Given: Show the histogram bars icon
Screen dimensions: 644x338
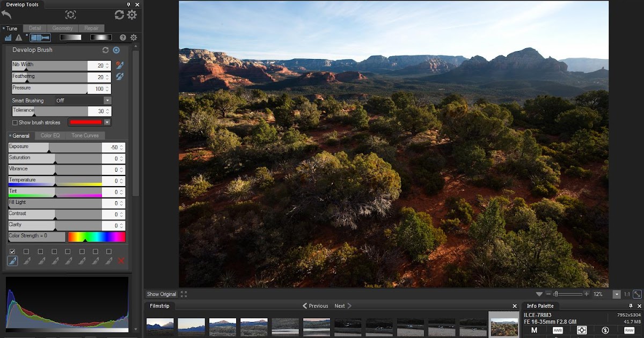Looking at the screenshot, I should (8, 38).
